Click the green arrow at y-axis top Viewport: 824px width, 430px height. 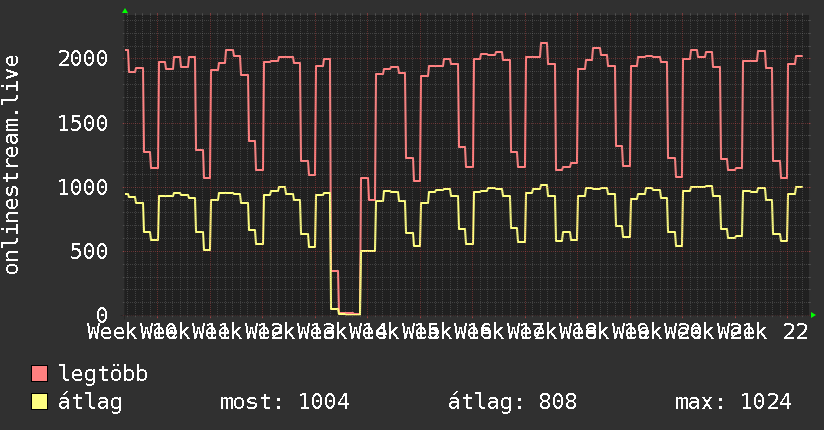(125, 11)
